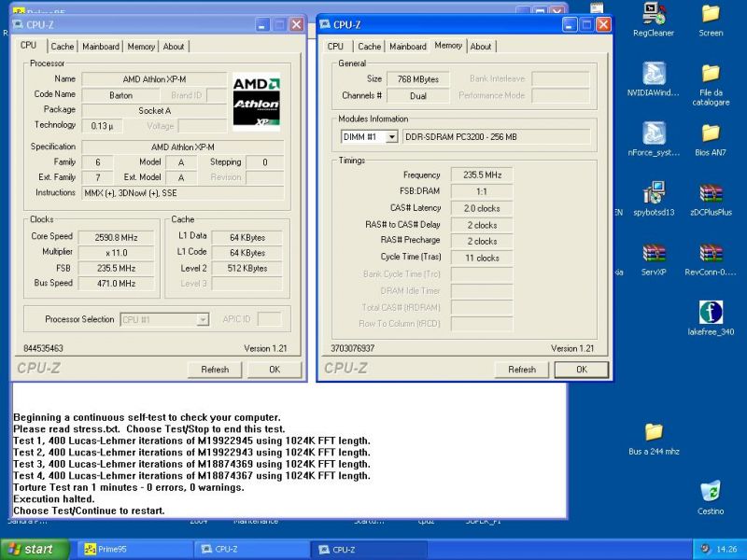This screenshot has height=560, width=747.
Task: Click the left CPU-Z window title icon
Action: click(x=18, y=25)
